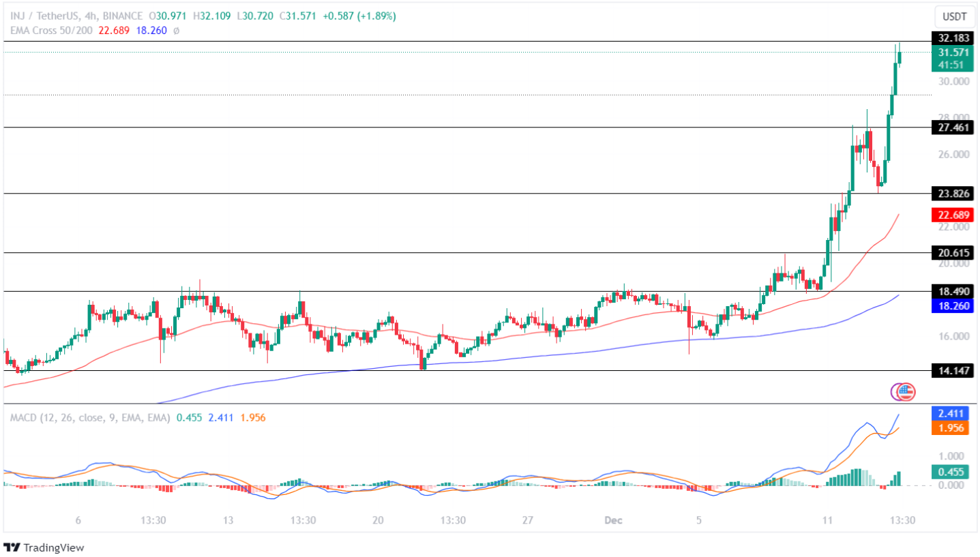The height and width of the screenshot is (557, 980).
Task: Click the 32.183 price level label
Action: 952,37
